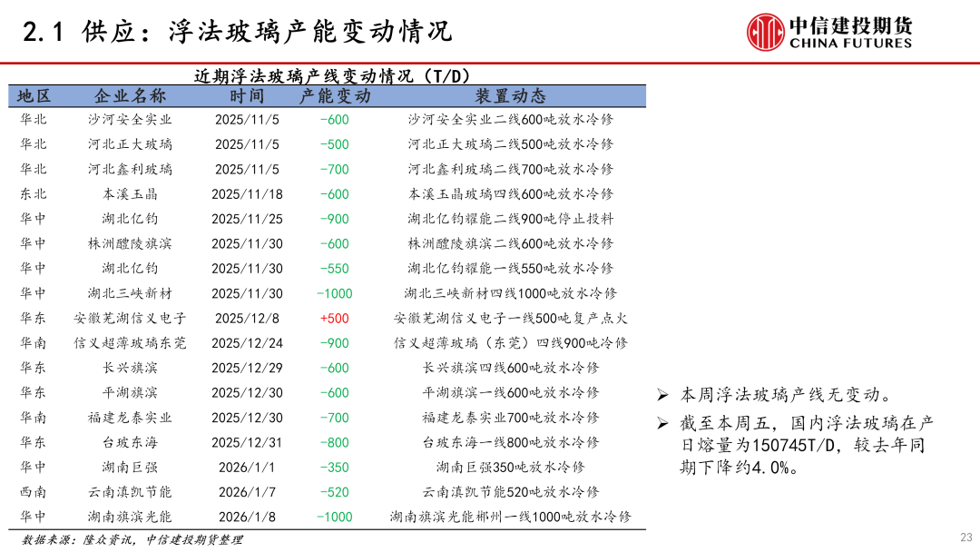Click status 长兴旗滨四线600吨放水冷修

511,368
